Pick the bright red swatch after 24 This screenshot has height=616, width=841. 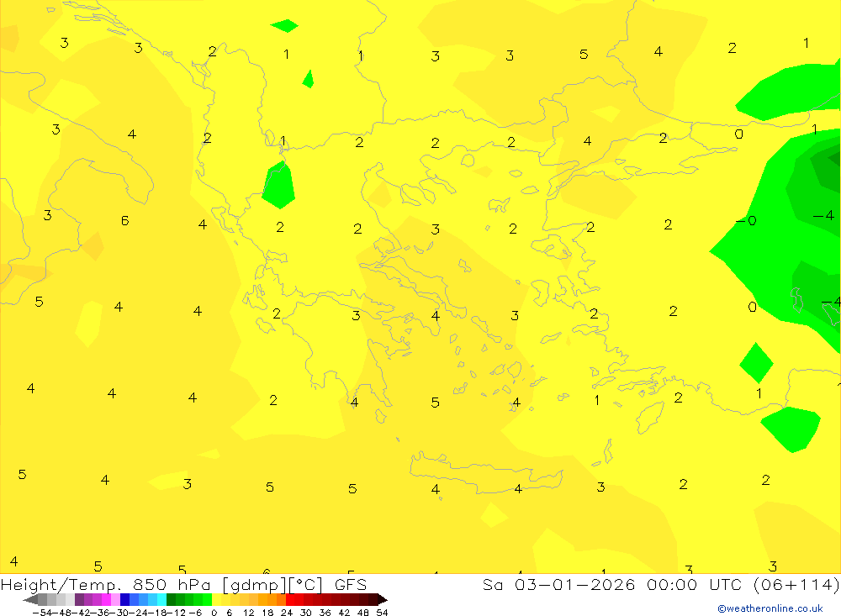290,599
